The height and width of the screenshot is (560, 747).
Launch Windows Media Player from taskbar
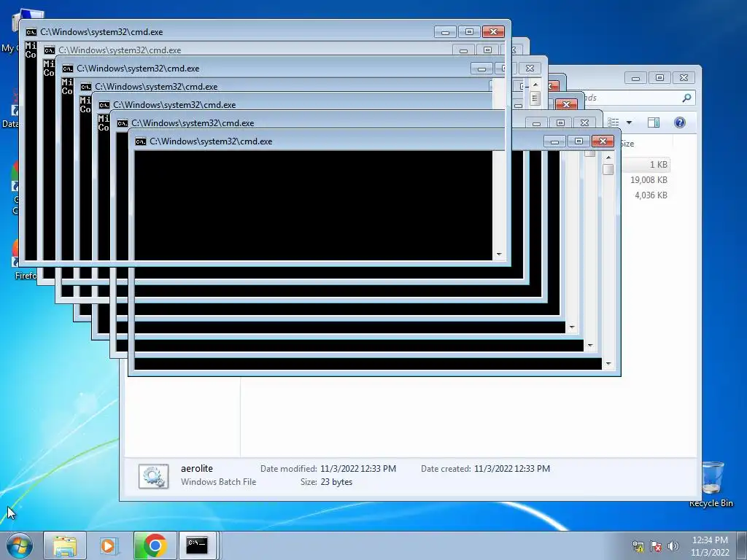pyautogui.click(x=109, y=545)
